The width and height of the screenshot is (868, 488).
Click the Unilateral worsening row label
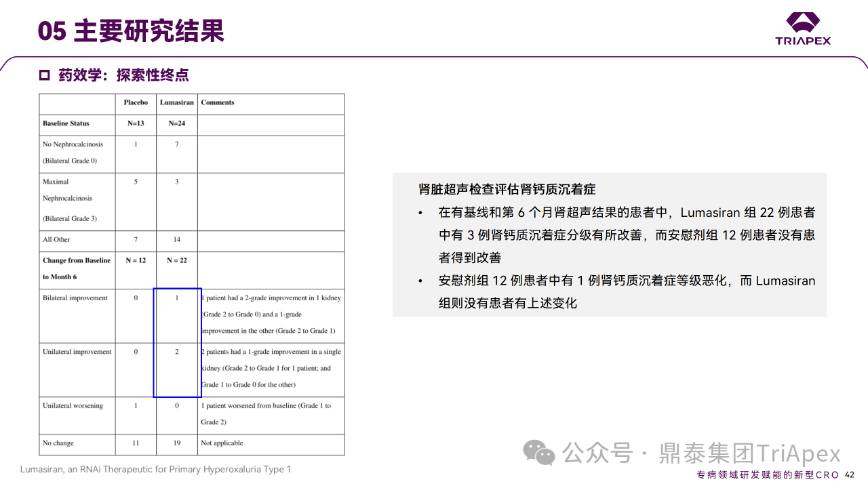[73, 406]
